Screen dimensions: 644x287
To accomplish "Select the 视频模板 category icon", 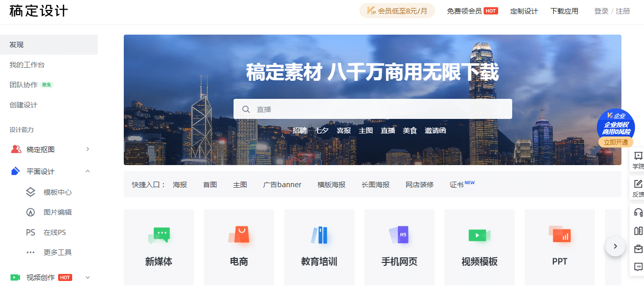I will pos(480,235).
